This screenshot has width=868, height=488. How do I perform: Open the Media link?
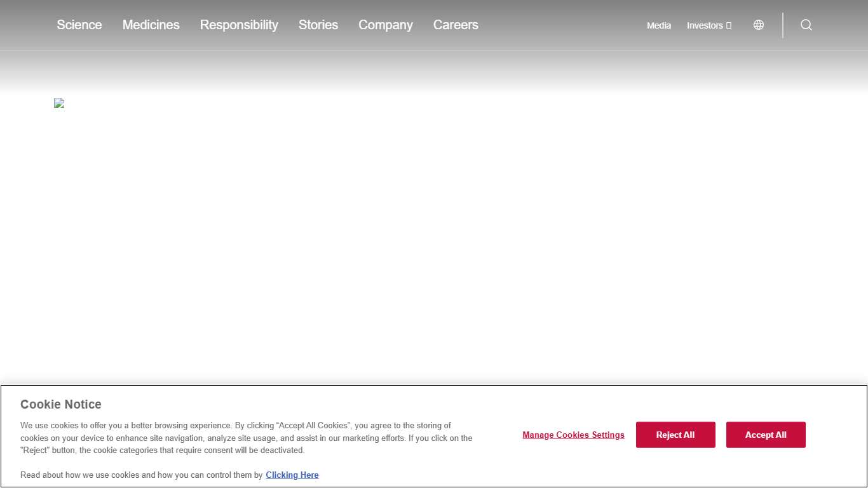[659, 25]
